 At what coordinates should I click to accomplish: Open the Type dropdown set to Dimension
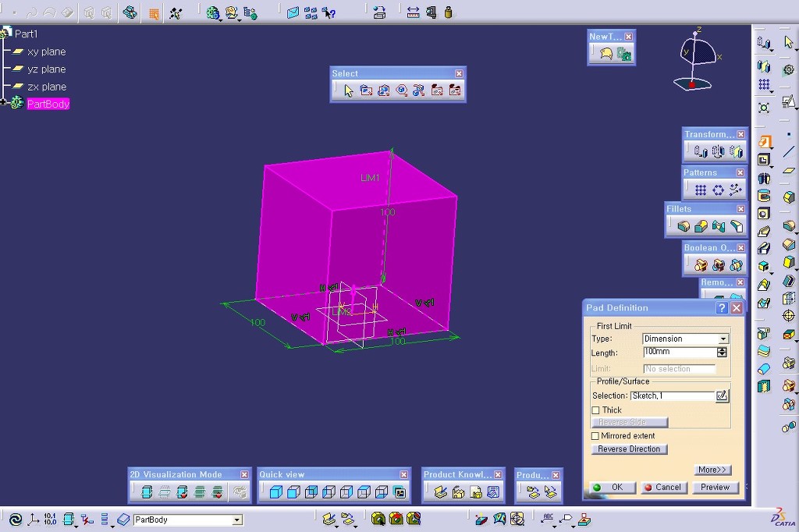pos(723,339)
